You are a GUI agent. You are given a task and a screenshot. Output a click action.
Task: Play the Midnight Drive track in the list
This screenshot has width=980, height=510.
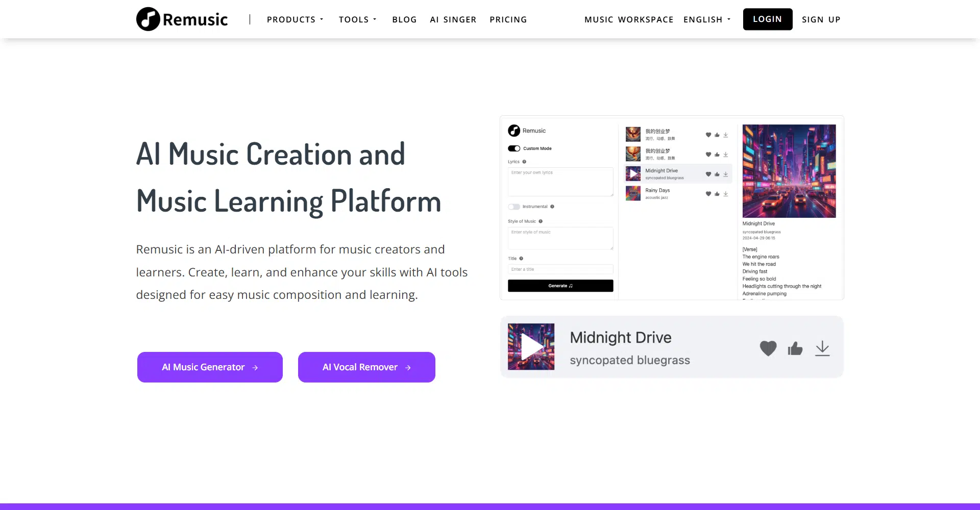(x=633, y=174)
